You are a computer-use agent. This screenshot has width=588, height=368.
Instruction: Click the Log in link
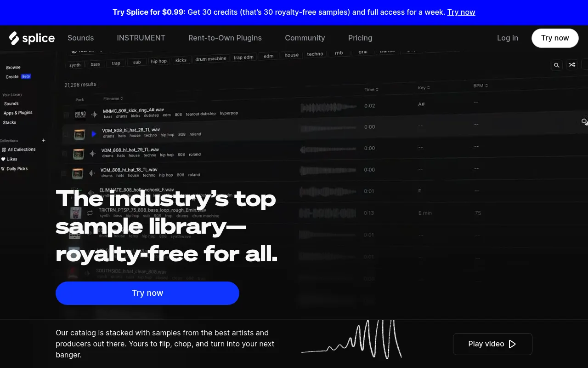508,38
